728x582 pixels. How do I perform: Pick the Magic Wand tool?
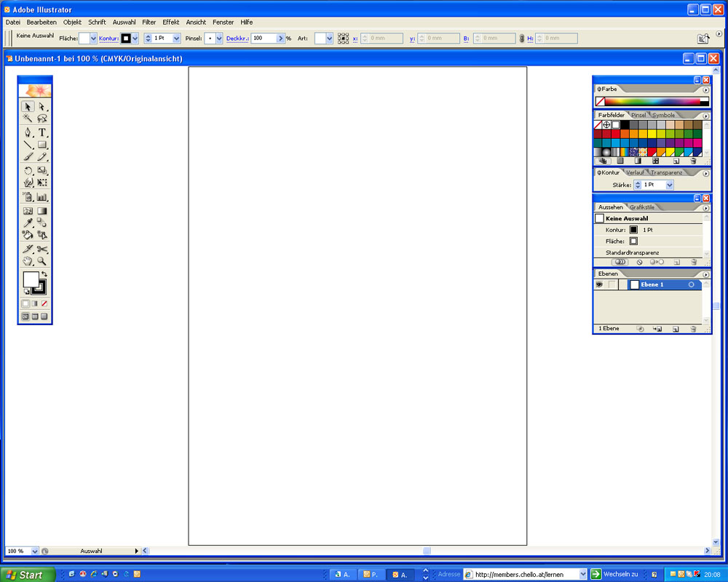pos(28,118)
